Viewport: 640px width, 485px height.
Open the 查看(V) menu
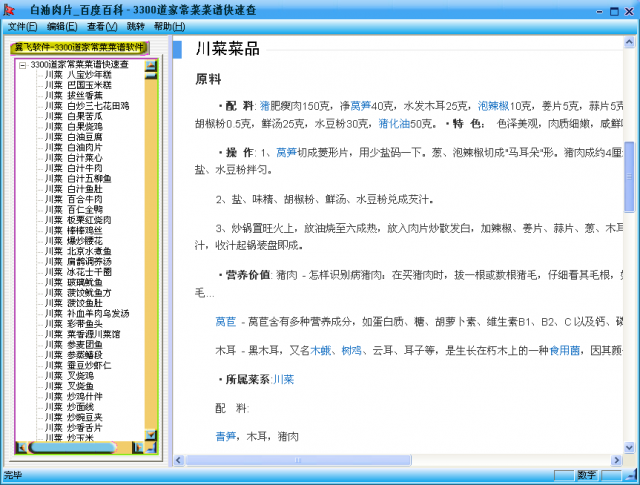click(102, 26)
